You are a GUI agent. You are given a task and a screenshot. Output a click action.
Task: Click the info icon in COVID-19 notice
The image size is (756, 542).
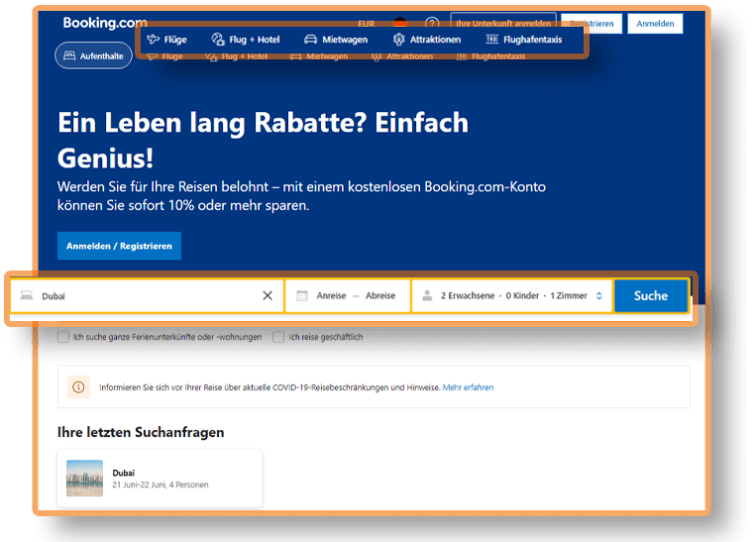(78, 386)
